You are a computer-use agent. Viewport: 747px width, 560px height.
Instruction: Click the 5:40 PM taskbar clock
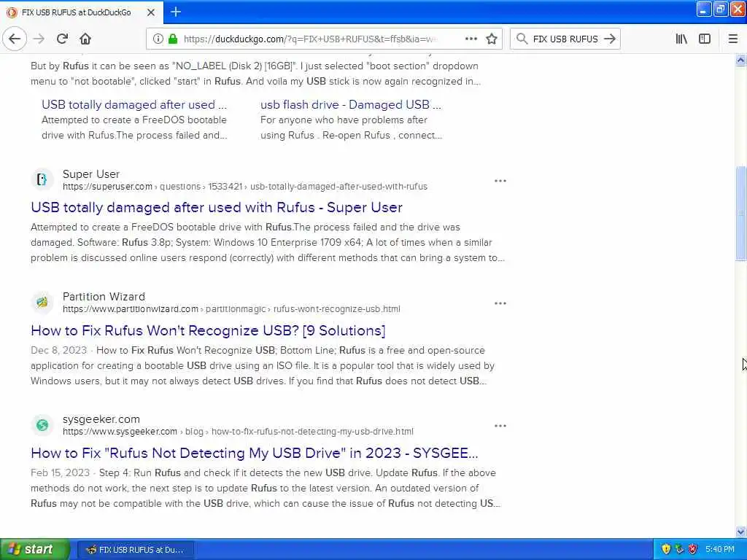720,550
